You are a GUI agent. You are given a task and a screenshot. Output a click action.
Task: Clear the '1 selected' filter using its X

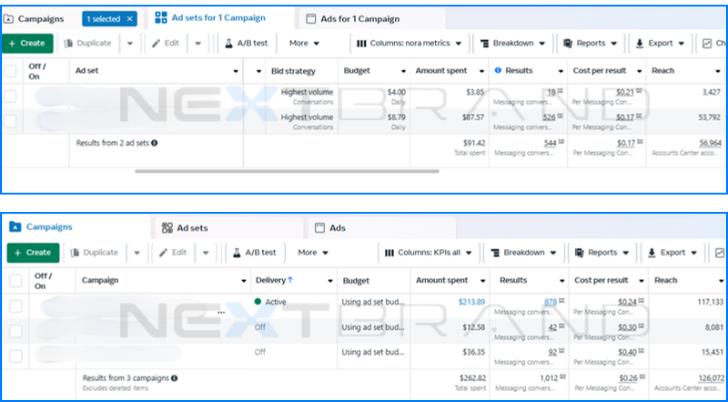(129, 19)
